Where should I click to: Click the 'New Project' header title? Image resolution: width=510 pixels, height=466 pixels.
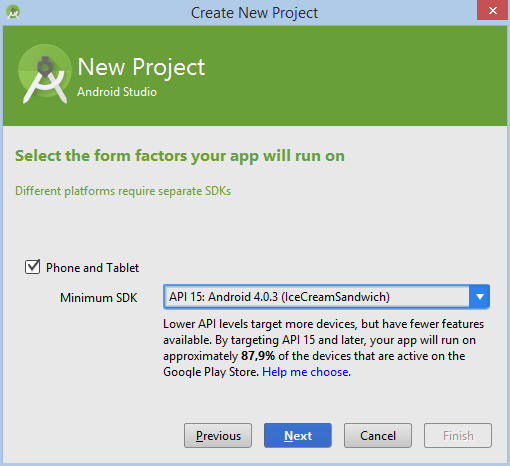pyautogui.click(x=141, y=67)
